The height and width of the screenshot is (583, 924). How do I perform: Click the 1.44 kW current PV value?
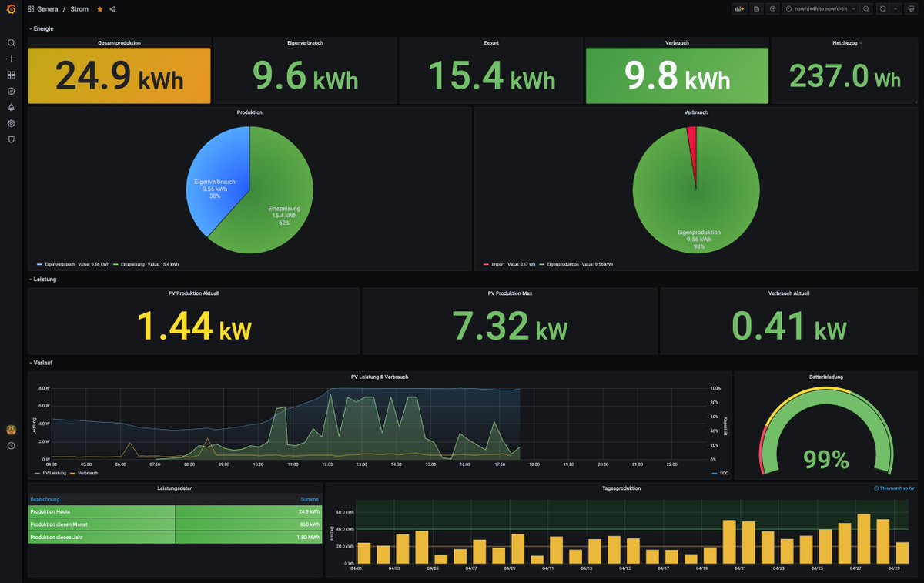coord(194,326)
